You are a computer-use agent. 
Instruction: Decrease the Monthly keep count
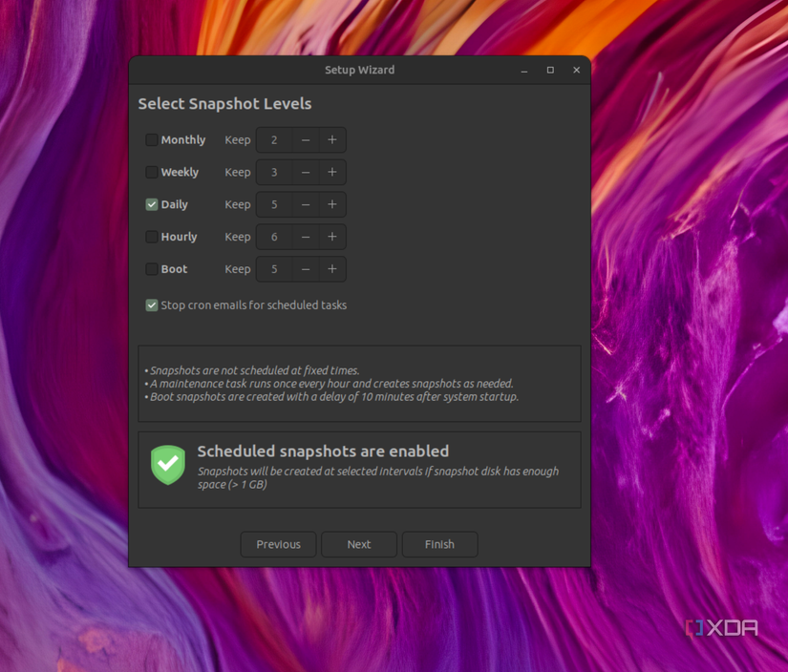tap(304, 139)
